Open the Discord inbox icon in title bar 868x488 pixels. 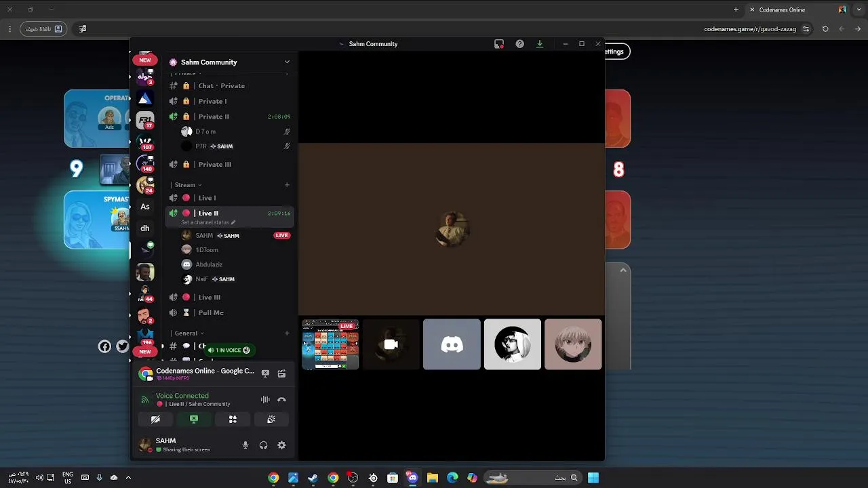pos(499,44)
